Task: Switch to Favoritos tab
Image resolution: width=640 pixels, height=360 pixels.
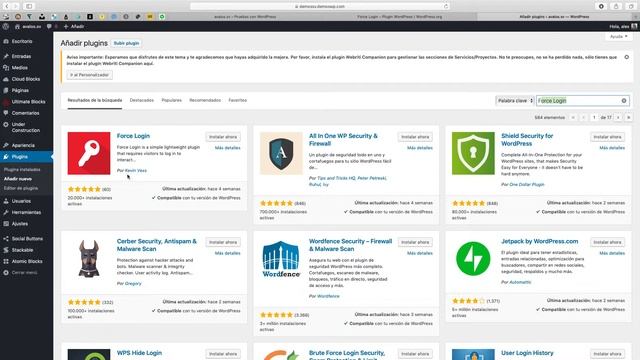Action: coord(238,100)
